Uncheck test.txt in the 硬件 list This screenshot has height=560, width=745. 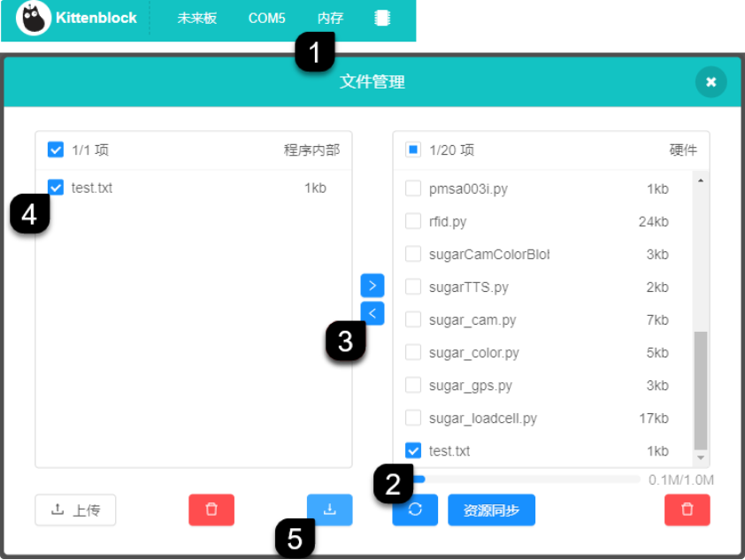click(413, 450)
